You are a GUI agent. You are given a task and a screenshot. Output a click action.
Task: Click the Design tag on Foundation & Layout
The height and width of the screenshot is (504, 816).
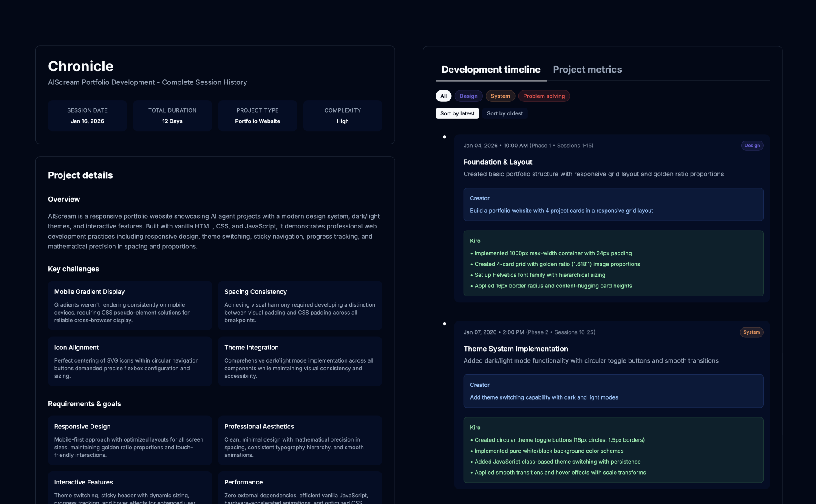(752, 146)
